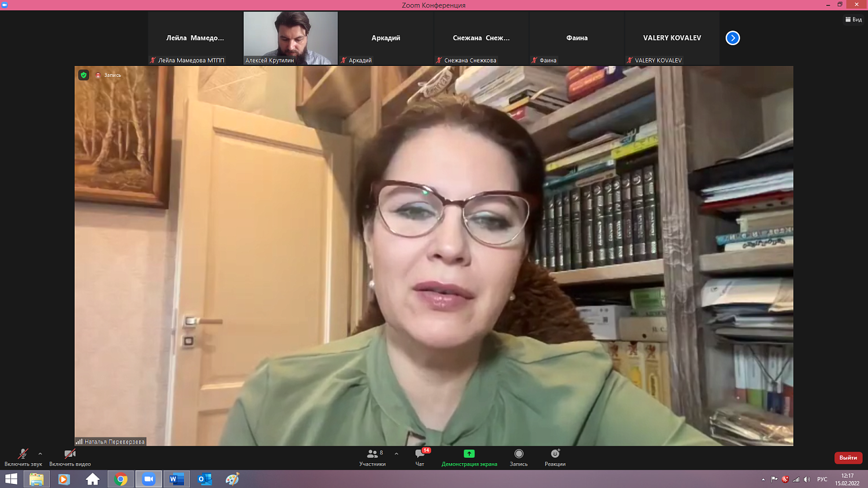Click the red Leave meeting button
Screen dimensions: 868x488
point(848,458)
